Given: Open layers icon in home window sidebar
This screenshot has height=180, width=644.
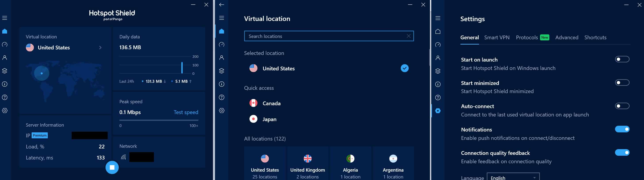Looking at the screenshot, I should 5,71.
